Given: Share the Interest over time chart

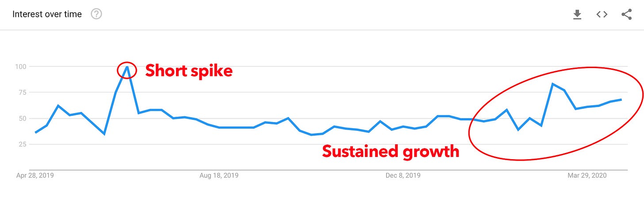Looking at the screenshot, I should [626, 14].
